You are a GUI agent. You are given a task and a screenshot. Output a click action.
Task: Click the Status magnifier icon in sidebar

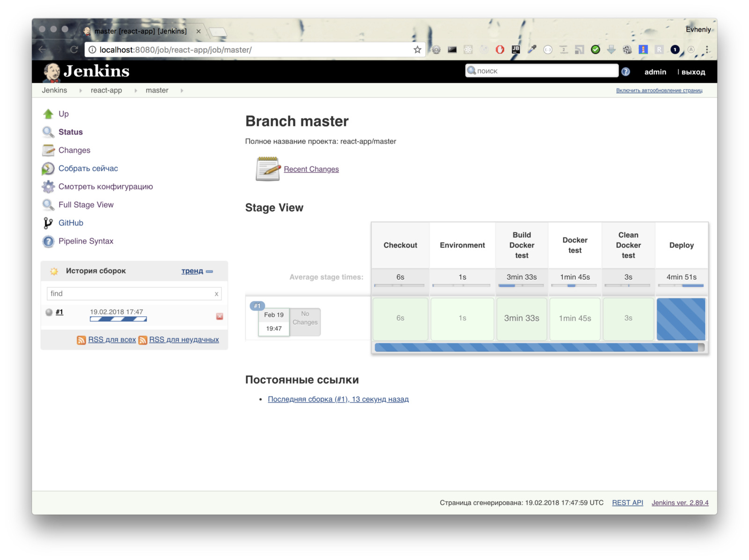[48, 132]
